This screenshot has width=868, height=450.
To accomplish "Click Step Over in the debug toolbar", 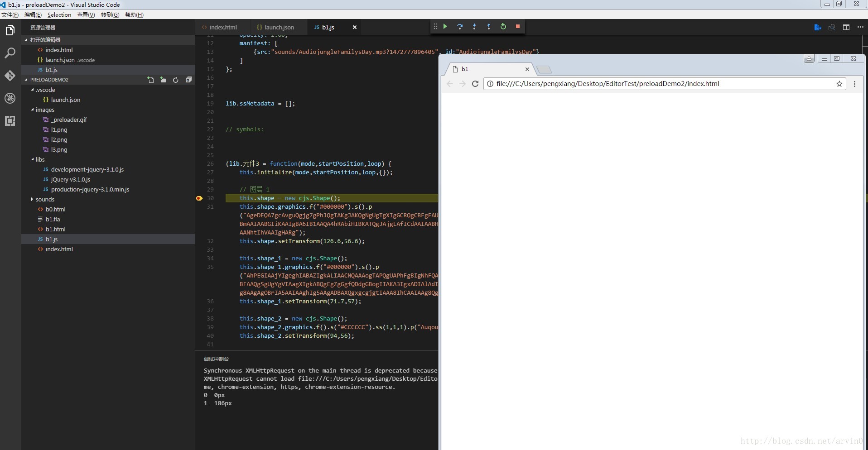I will click(460, 27).
